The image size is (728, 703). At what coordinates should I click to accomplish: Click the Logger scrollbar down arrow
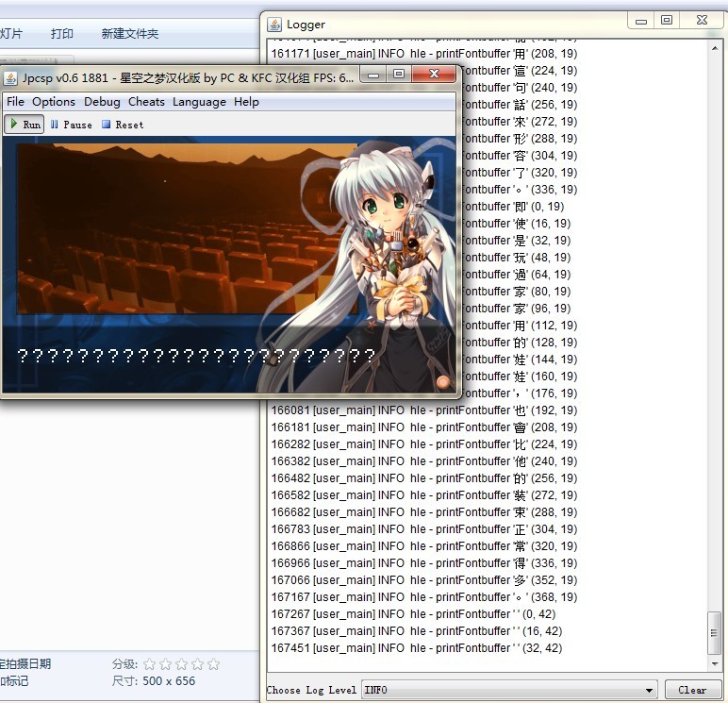tap(716, 664)
